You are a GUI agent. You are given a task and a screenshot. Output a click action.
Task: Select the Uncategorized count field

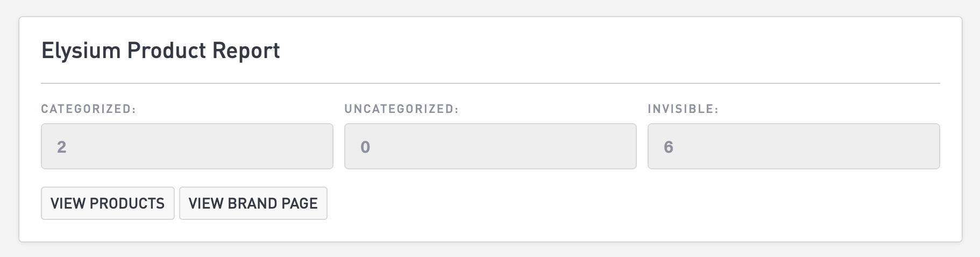490,146
